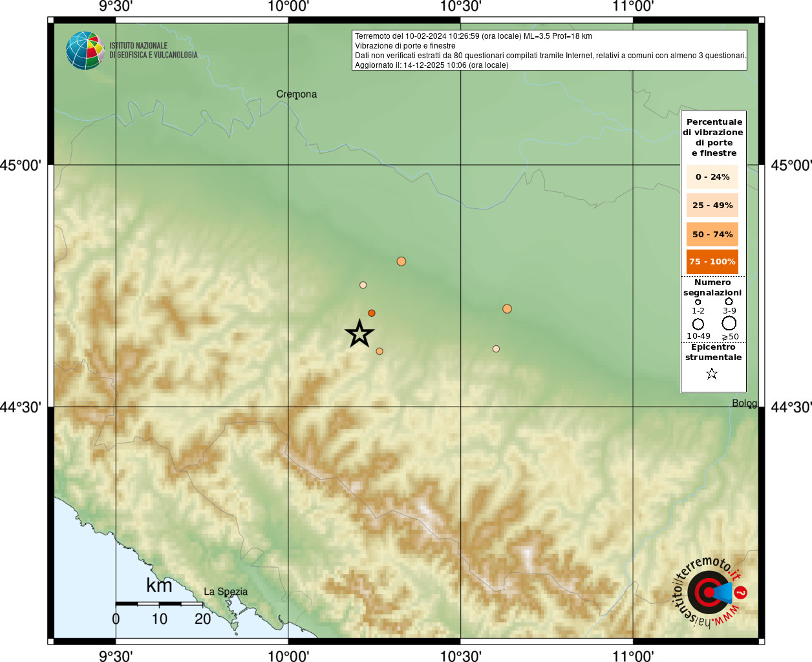Click the bottom 11°00' longitude label
The height and width of the screenshot is (662, 812).
[634, 656]
